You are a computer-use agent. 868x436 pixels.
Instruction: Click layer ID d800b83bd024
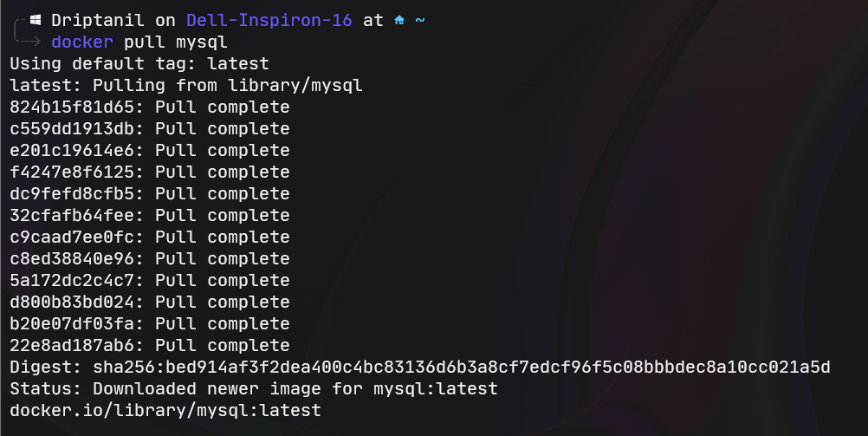click(77, 302)
